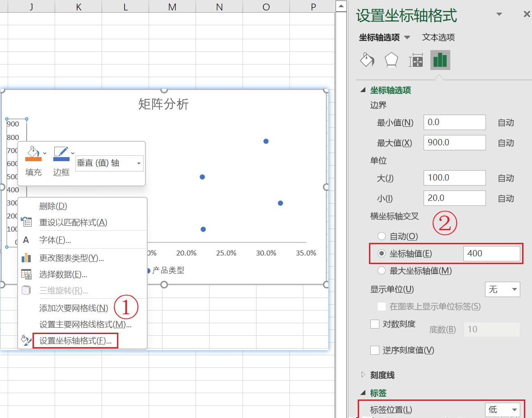Select column header M
This screenshot has width=532, height=418.
click(x=173, y=7)
